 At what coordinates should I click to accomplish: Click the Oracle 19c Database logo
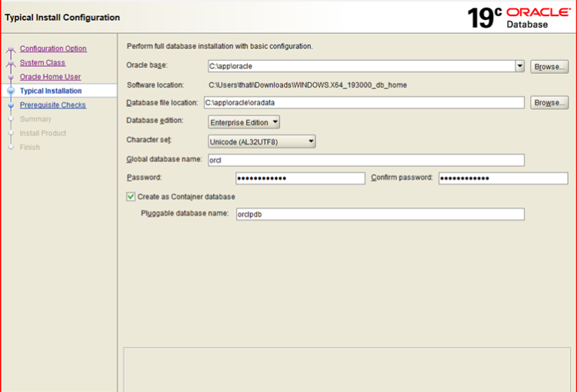click(519, 17)
